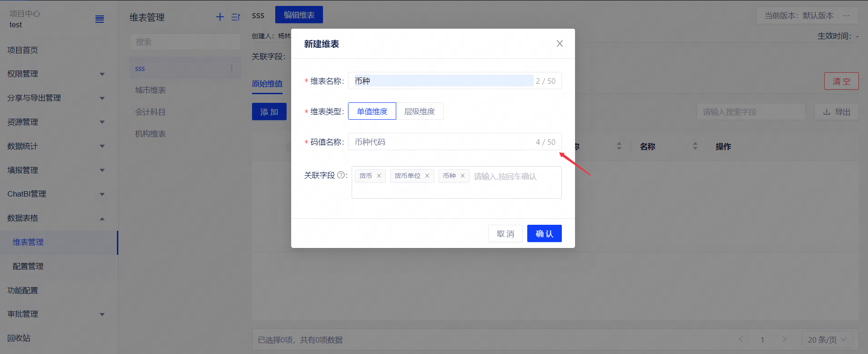Remove the 货币 tag
The image size is (868, 354).
pos(379,176)
